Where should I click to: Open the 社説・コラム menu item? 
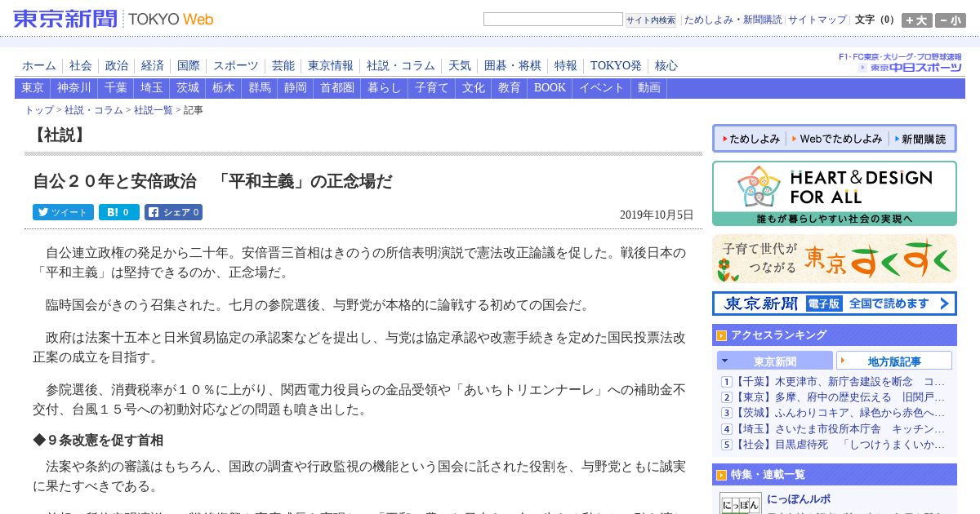[x=401, y=65]
